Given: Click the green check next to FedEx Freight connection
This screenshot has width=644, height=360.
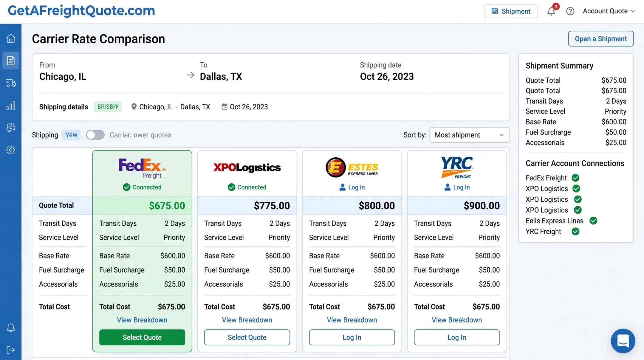Looking at the screenshot, I should click(575, 178).
